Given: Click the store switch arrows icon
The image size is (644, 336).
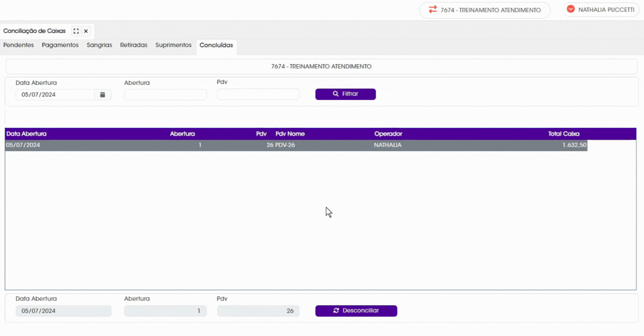Looking at the screenshot, I should [433, 9].
